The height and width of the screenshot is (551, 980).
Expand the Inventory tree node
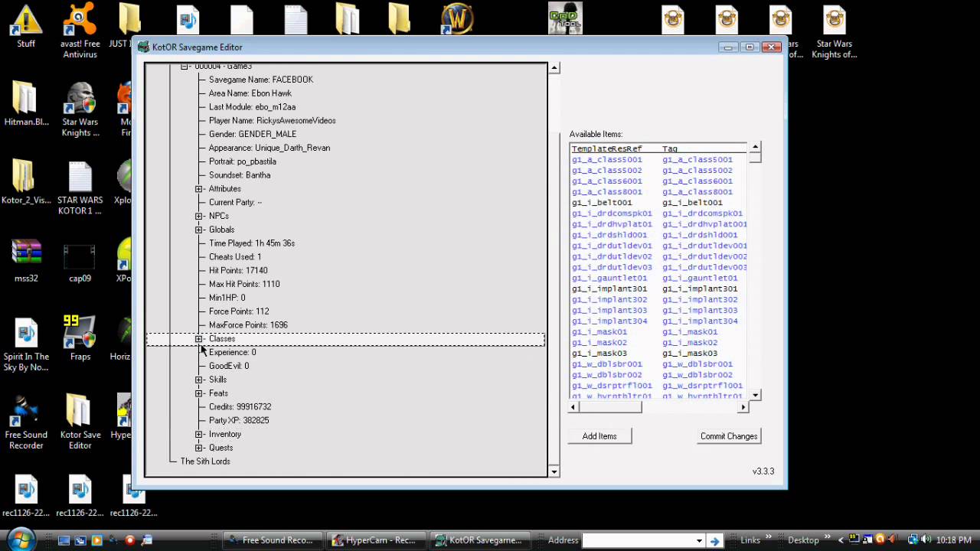coord(199,435)
